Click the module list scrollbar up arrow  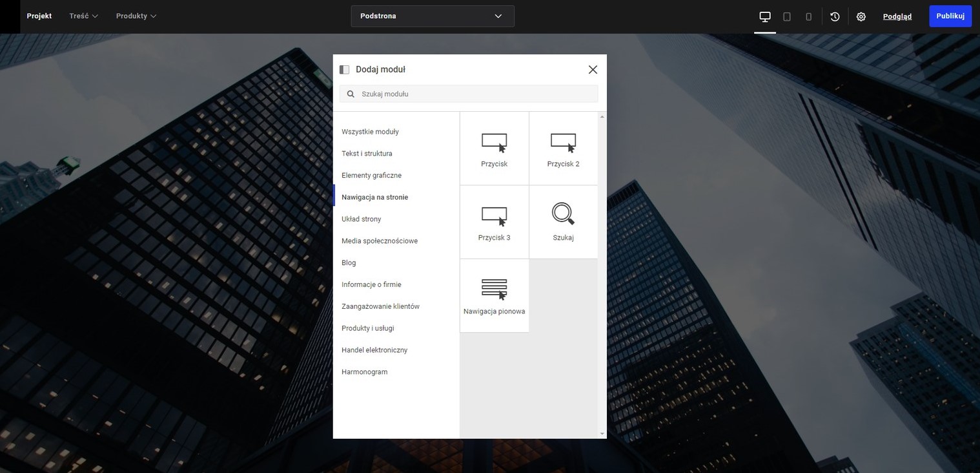[602, 116]
